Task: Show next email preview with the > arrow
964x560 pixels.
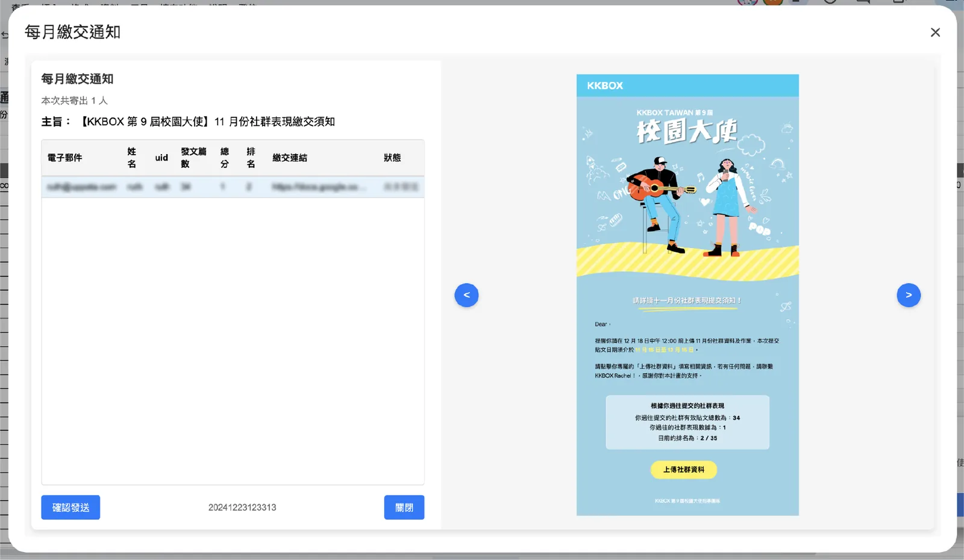Action: point(909,295)
